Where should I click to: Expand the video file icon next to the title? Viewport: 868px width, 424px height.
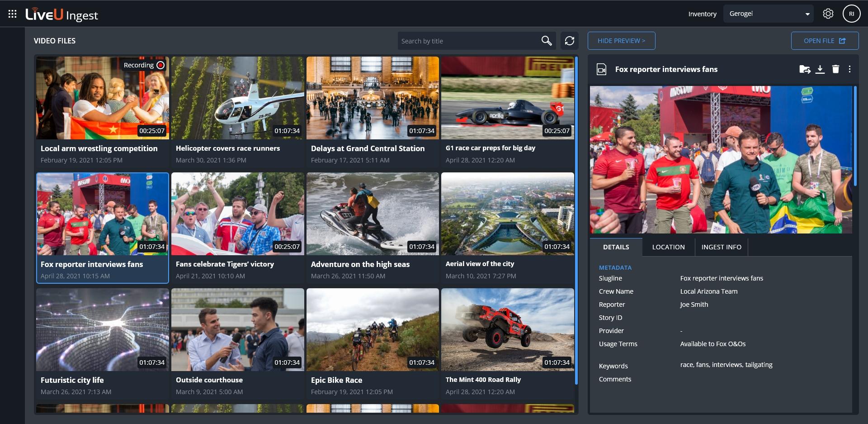601,69
